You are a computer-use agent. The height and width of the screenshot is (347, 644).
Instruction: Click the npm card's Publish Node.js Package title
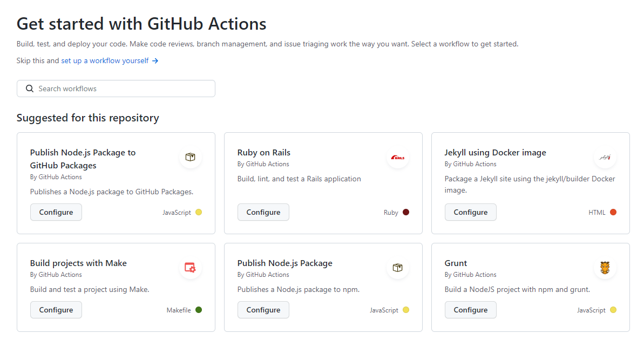pos(284,263)
